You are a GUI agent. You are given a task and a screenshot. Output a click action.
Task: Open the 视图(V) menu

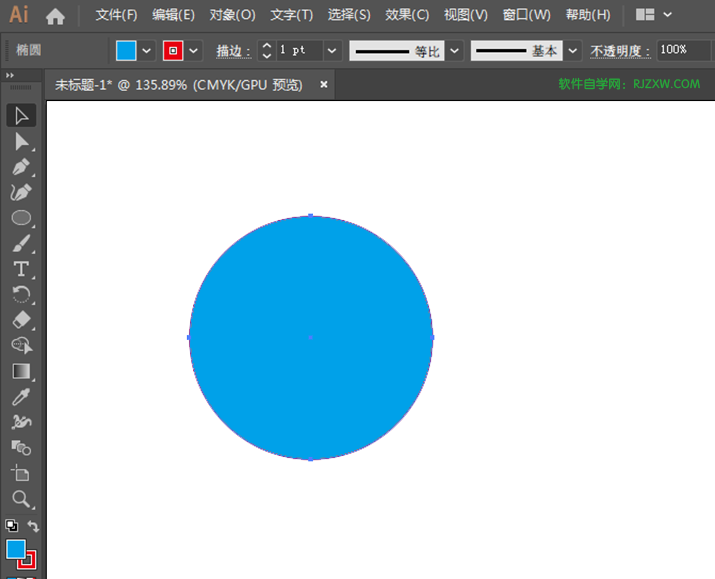pos(466,15)
